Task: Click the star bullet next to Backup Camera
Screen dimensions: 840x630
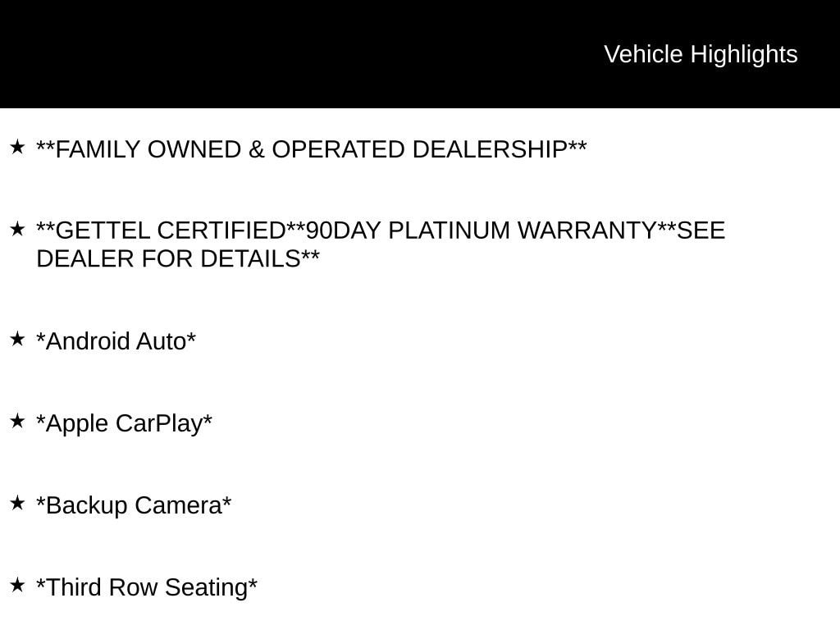Action: point(17,503)
